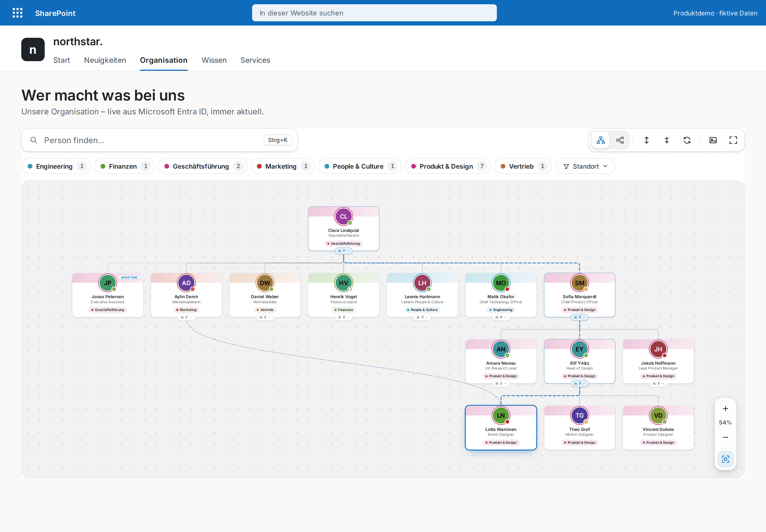Screen dimensions: 766x532
Task: Toggle the Marketing department filter
Action: (283, 166)
